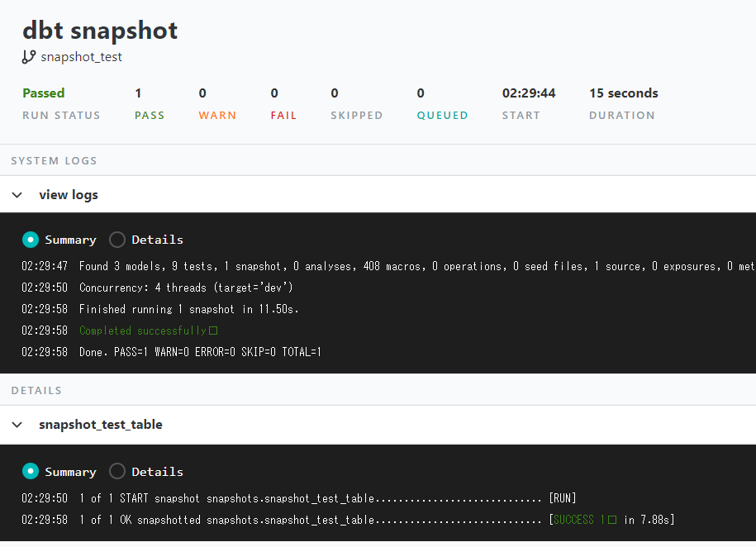Screen dimensions: 756x547
Task: Click the red FAIL count indicator
Action: tap(274, 93)
